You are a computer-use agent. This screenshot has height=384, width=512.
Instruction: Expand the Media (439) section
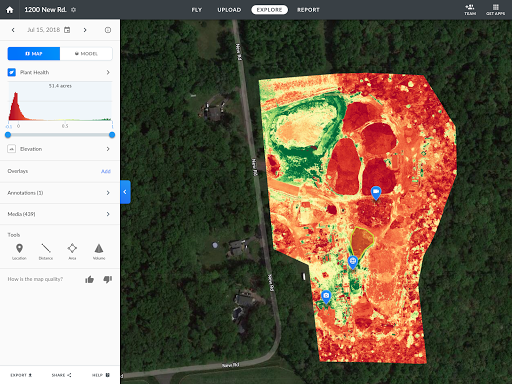point(59,214)
